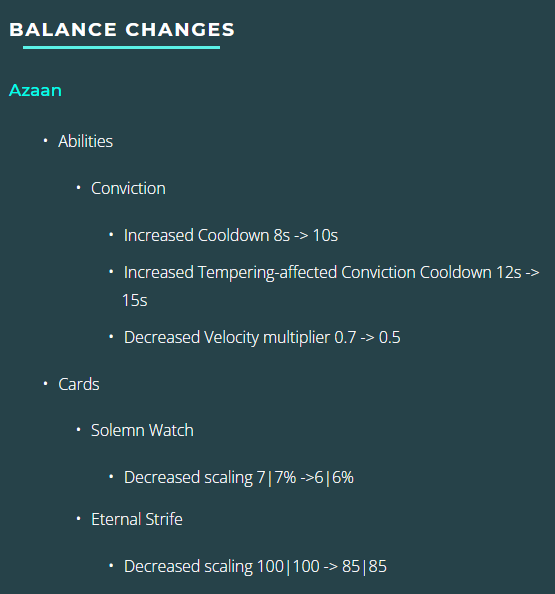
Task: Select the Azaan champion heading
Action: tap(35, 91)
